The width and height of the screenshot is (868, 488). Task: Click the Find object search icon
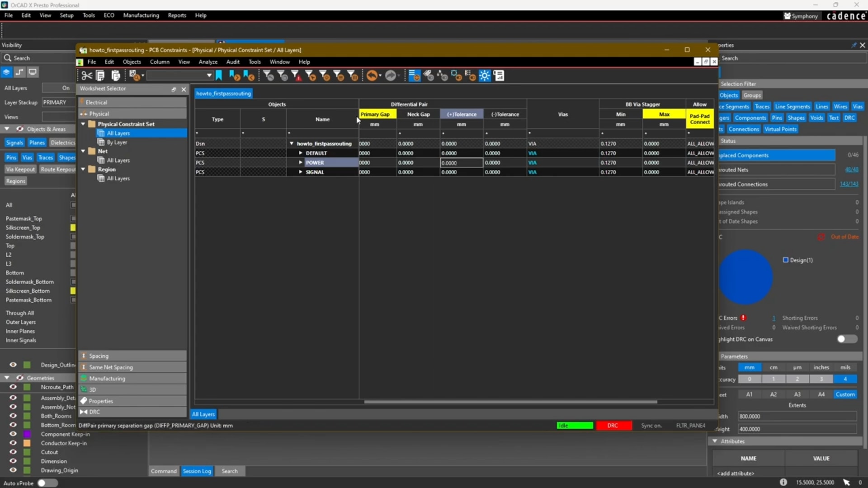tap(134, 75)
